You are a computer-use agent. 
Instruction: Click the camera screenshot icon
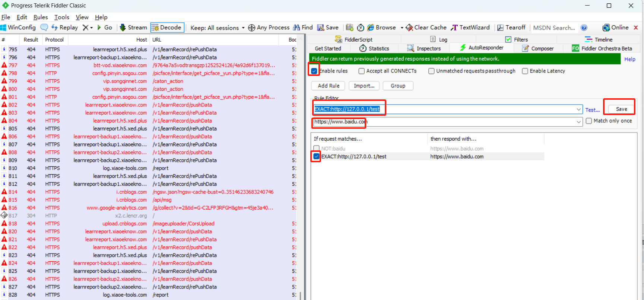coord(349,28)
